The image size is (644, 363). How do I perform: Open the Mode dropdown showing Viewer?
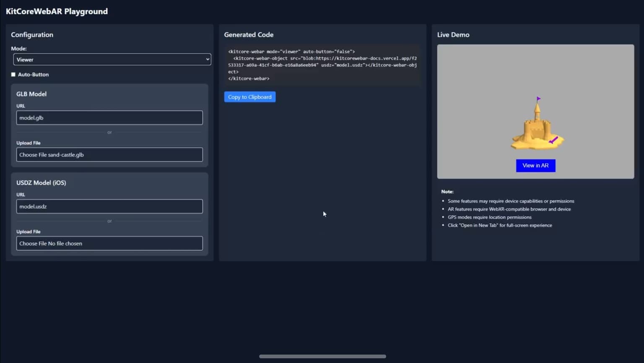(112, 60)
